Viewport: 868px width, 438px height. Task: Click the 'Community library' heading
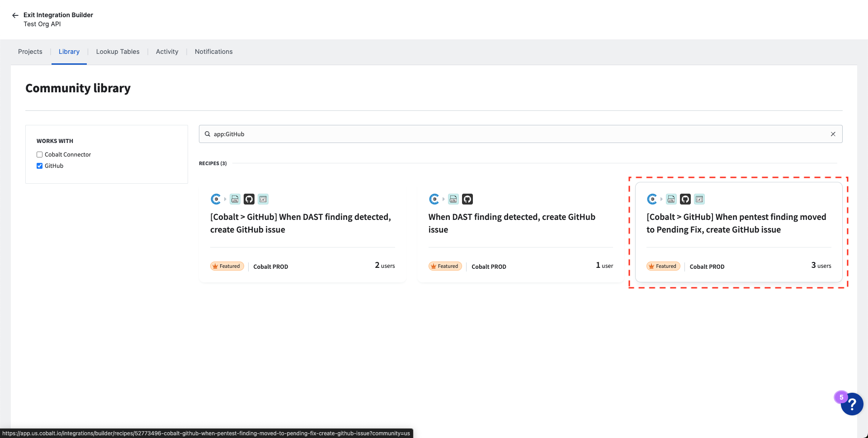click(78, 88)
